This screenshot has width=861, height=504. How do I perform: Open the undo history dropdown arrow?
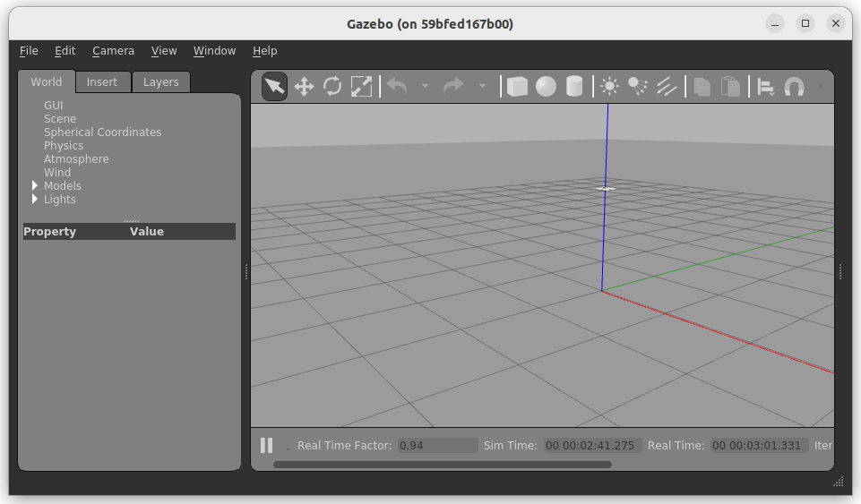tap(425, 87)
